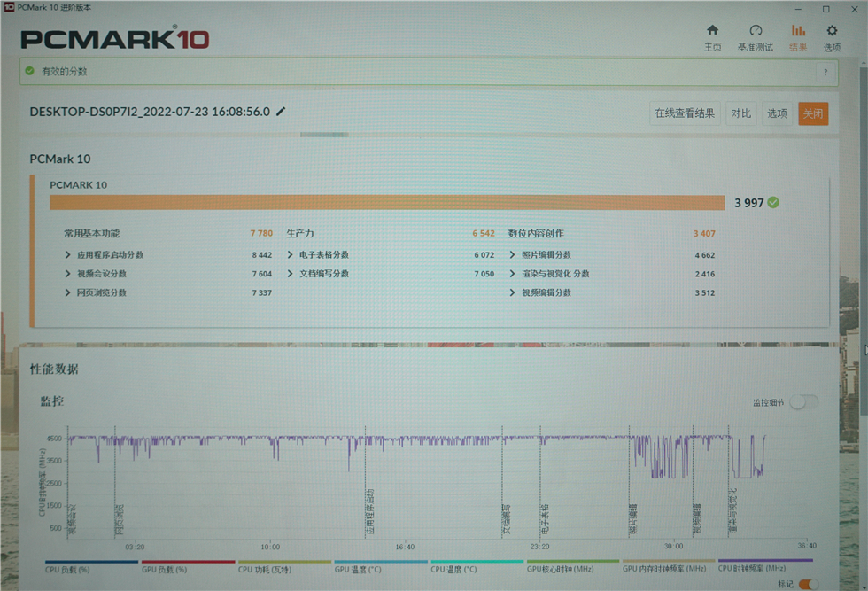Click the 在线查看结果 button
This screenshot has height=591, width=868.
685,113
